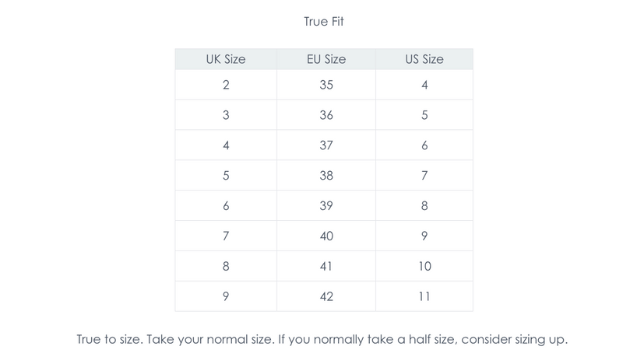Select US size 10 cell
Viewport: 623px width, 364px height.
pos(424,266)
